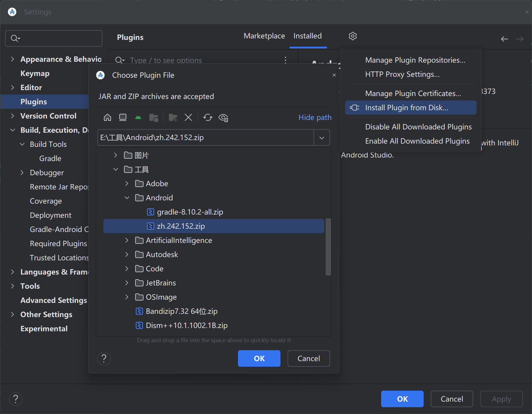This screenshot has height=414, width=532.
Task: Jump to the Android project directory icon
Action: [x=138, y=118]
